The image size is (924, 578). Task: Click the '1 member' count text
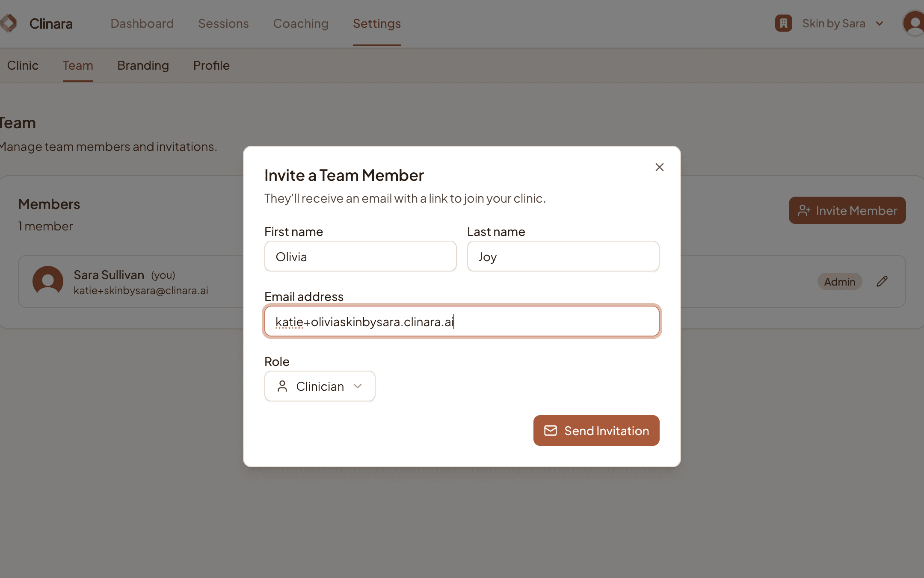pos(45,226)
